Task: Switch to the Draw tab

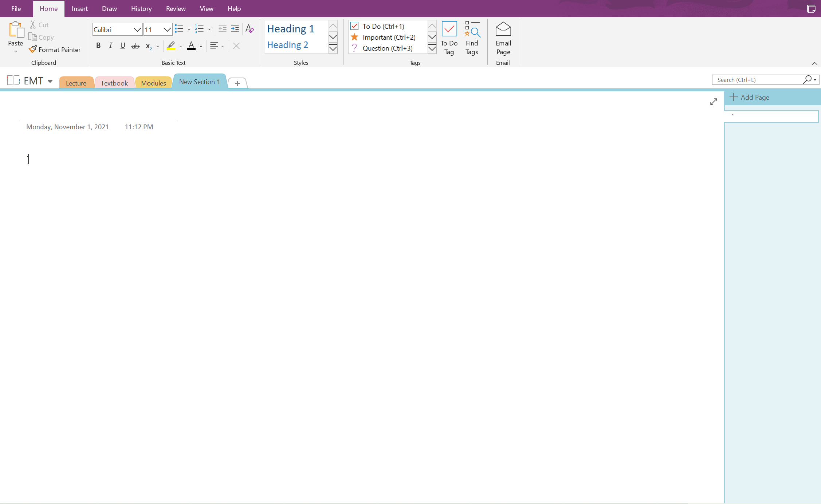Action: 109,8
